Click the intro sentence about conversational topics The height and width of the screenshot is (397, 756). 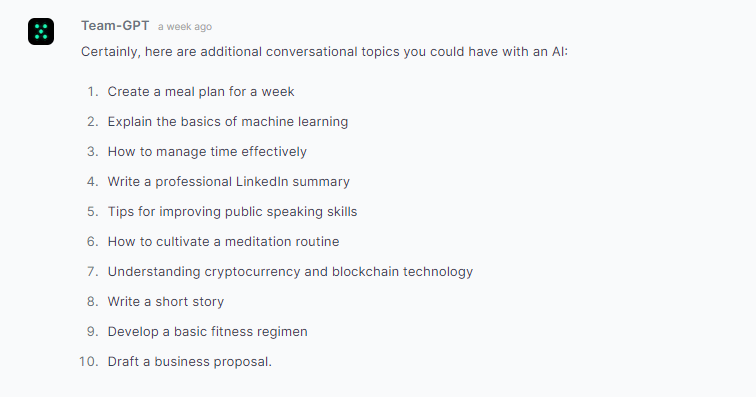[x=324, y=52]
